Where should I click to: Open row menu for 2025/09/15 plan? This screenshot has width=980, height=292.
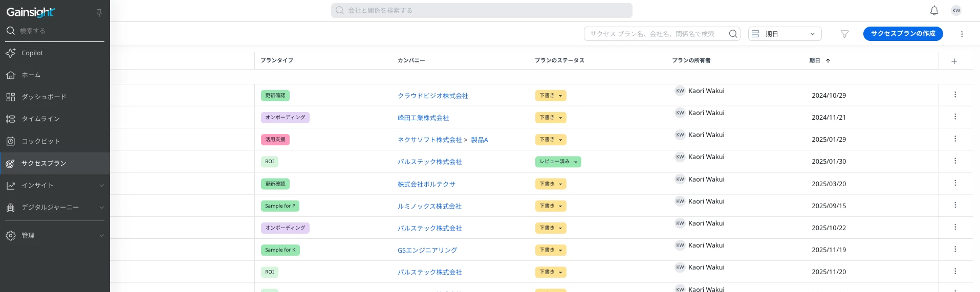[955, 205]
